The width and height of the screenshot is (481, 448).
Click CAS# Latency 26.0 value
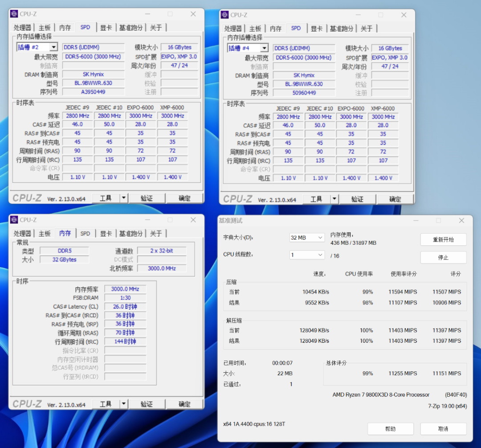(x=125, y=306)
